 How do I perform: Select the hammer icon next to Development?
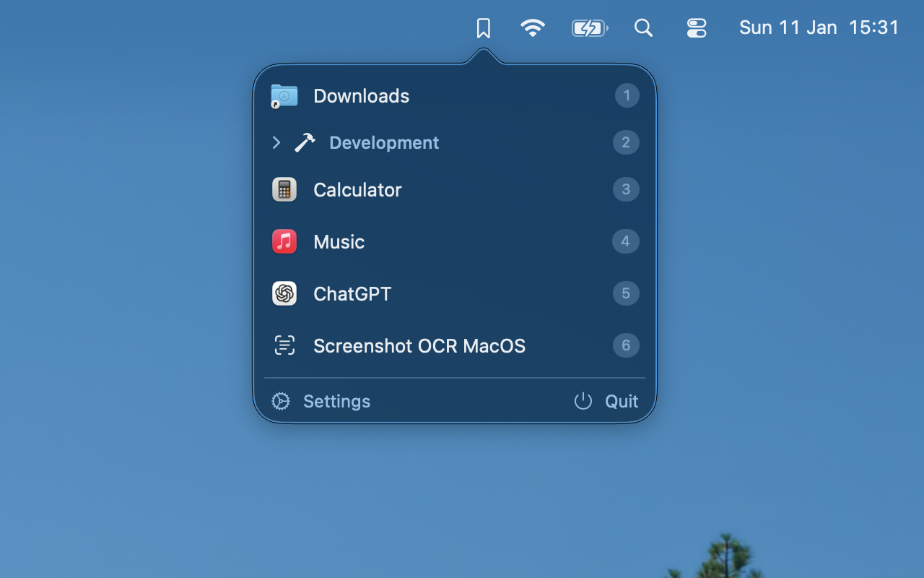303,142
